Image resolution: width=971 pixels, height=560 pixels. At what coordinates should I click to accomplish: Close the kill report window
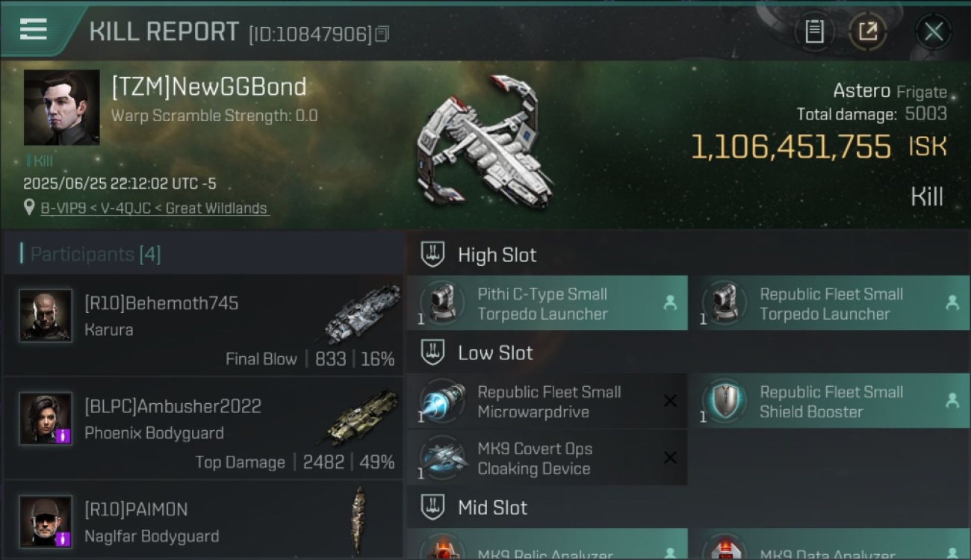(934, 32)
